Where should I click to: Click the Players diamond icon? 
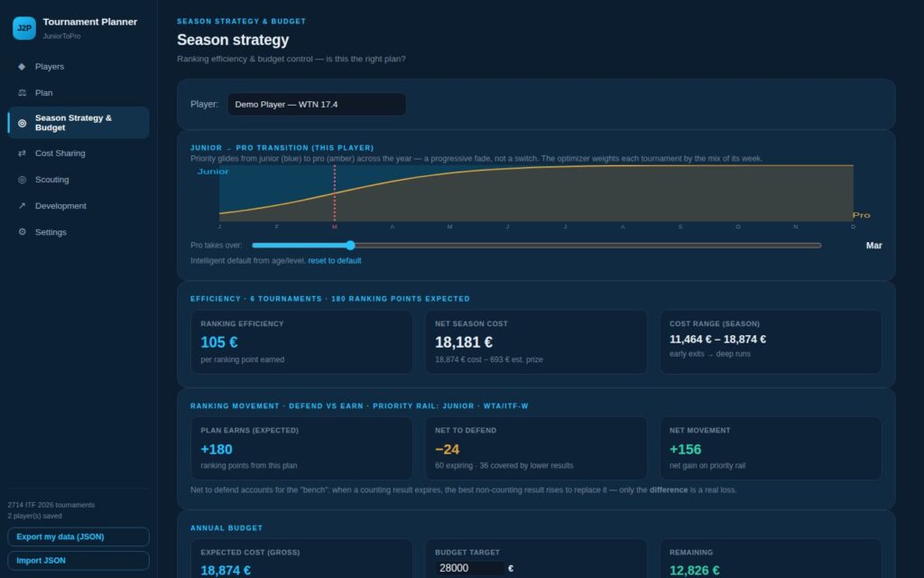click(x=22, y=67)
